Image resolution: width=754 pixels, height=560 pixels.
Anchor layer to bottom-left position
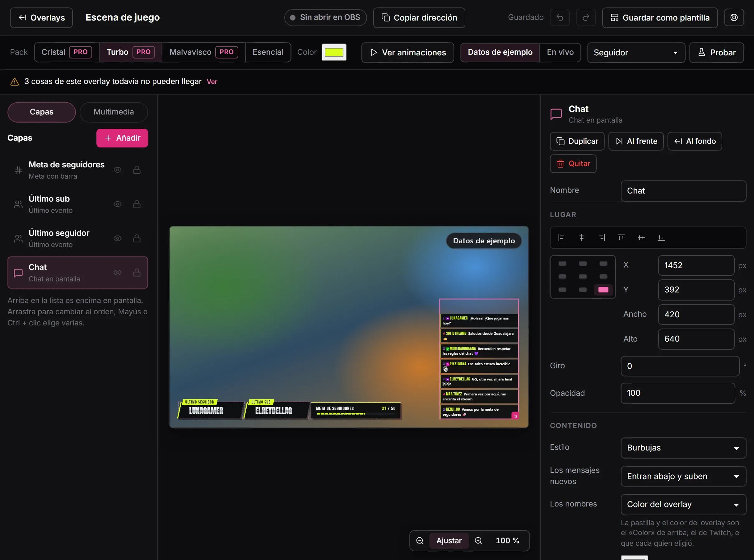click(562, 290)
